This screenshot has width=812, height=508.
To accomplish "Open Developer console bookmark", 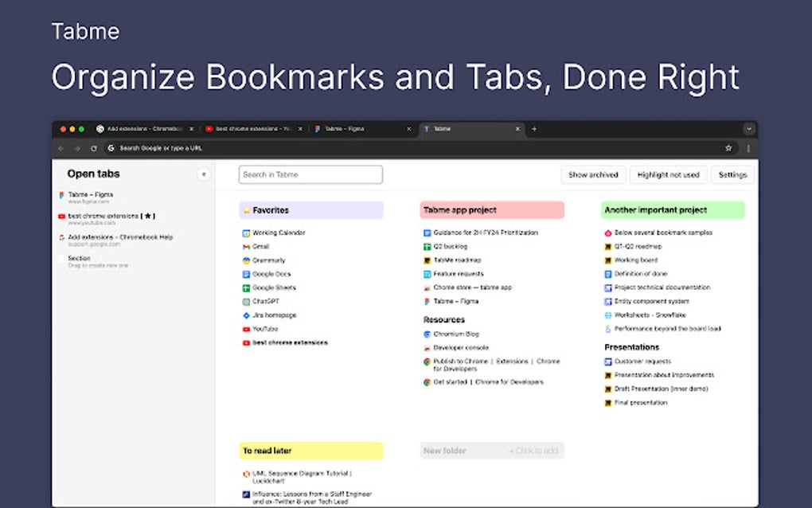I will click(x=455, y=348).
